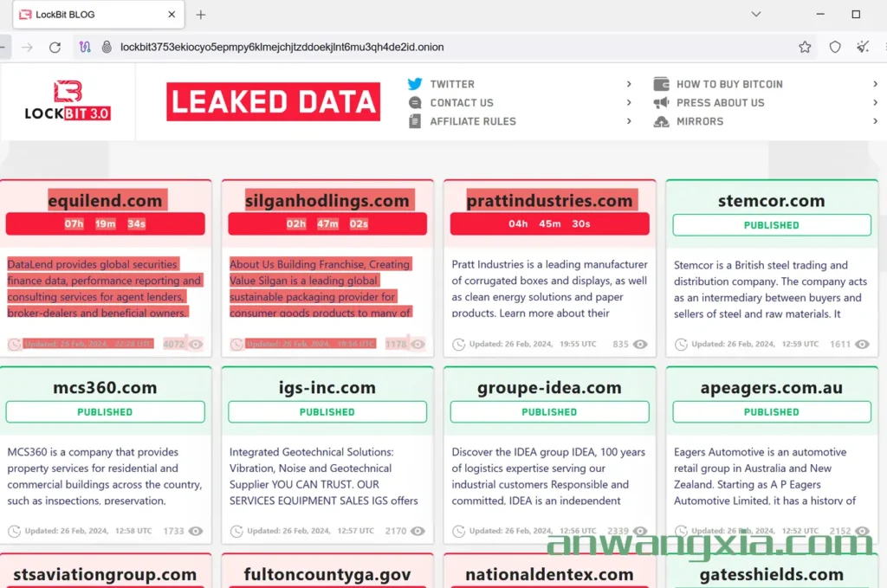Click the clock icon on igs-inc.com card
The image size is (887, 588).
click(x=236, y=531)
